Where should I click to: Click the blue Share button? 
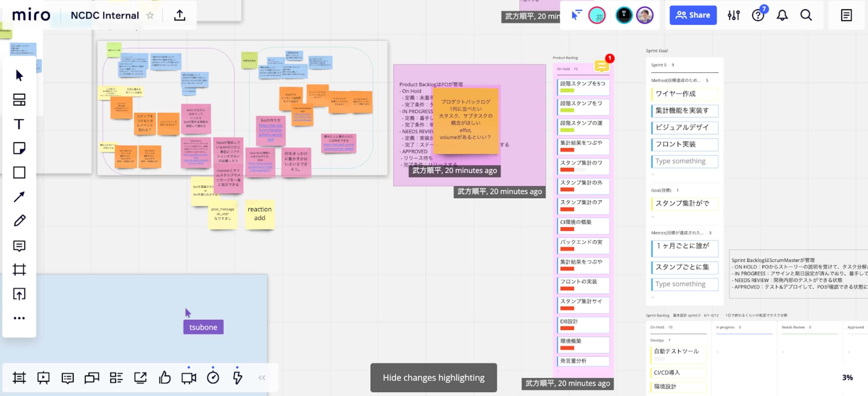click(693, 15)
